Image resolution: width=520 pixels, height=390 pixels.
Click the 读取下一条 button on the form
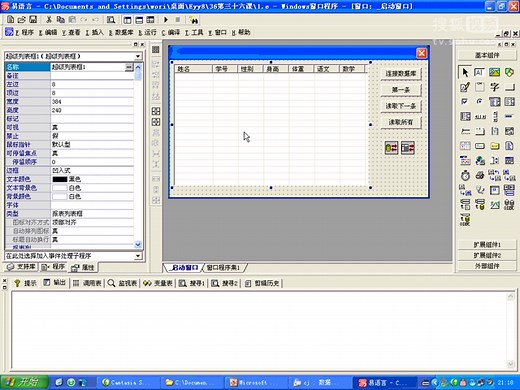point(401,106)
